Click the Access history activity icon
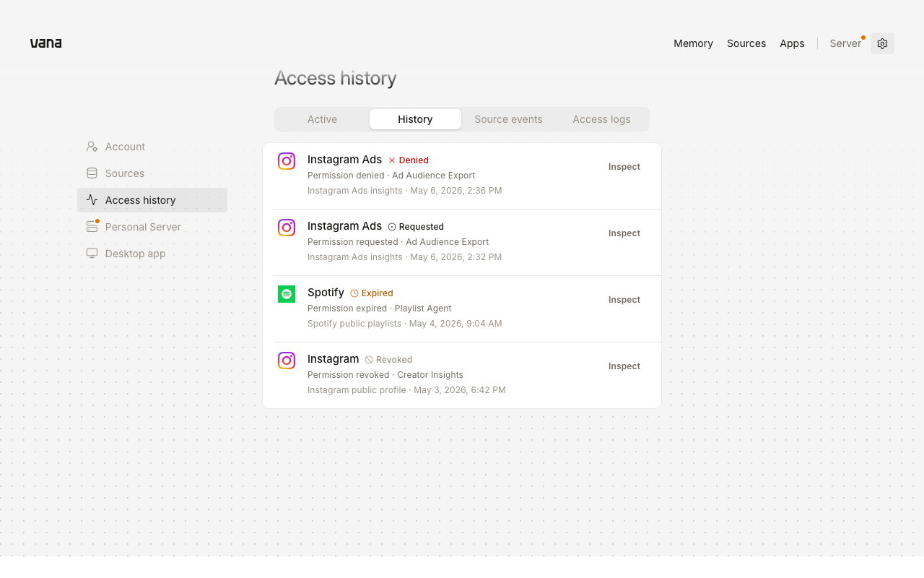Viewport: 924px width, 578px height. [x=92, y=200]
